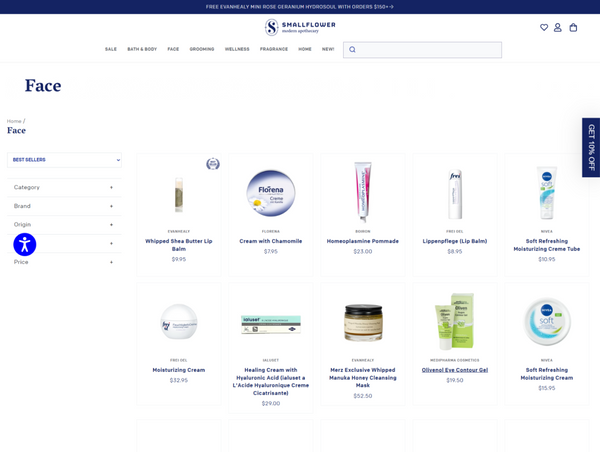Click the Homeoplasmine tube image

[x=363, y=192]
